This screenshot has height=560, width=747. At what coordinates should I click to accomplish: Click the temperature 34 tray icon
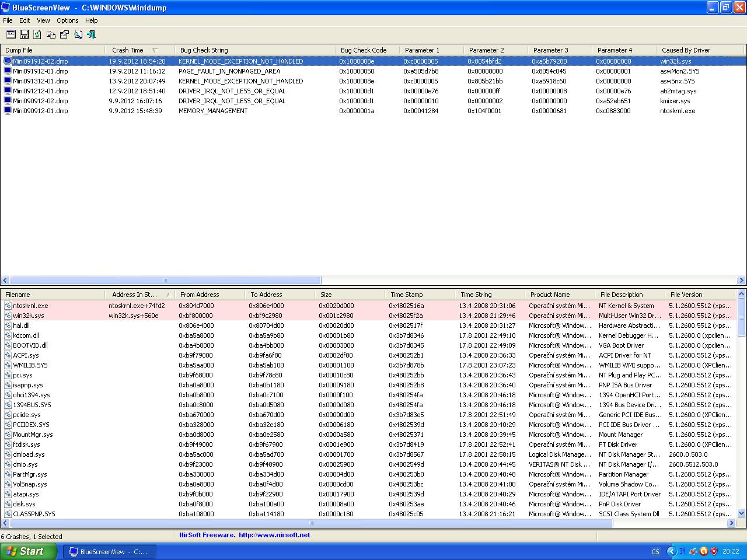pyautogui.click(x=682, y=551)
